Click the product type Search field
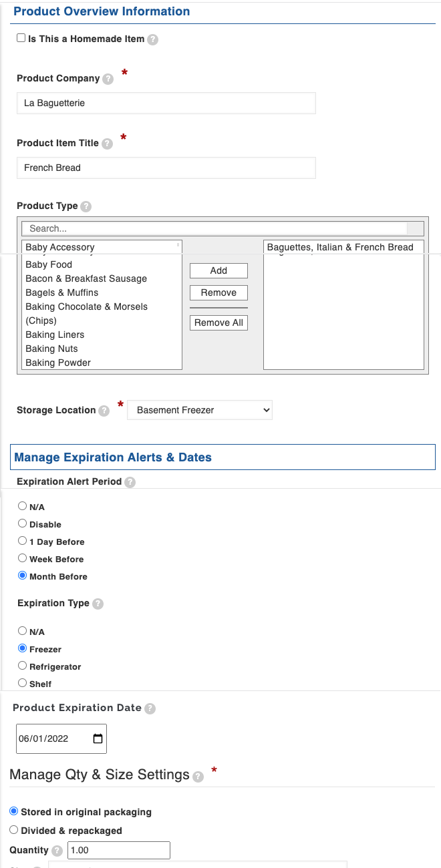Screen dimensions: 441x868 [x=214, y=228]
